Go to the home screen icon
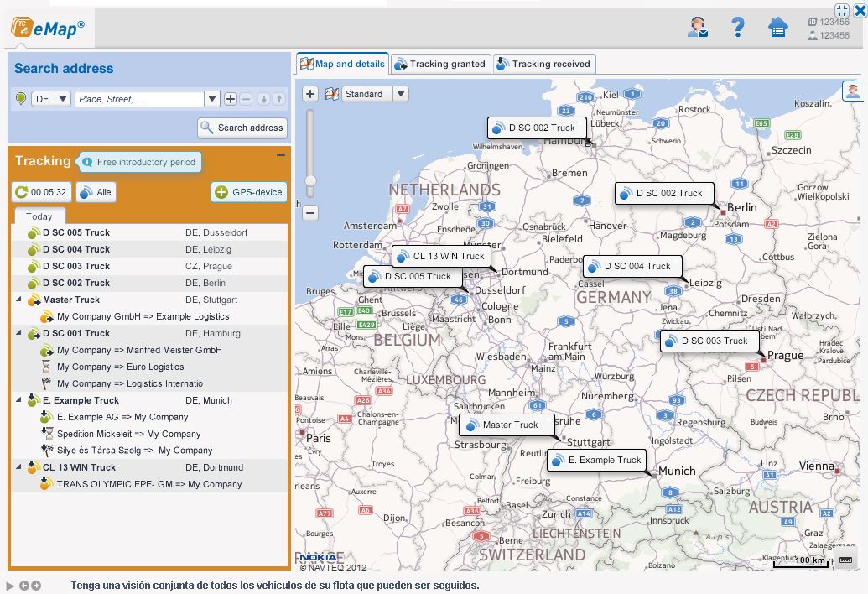The width and height of the screenshot is (868, 594). pyautogui.click(x=777, y=28)
